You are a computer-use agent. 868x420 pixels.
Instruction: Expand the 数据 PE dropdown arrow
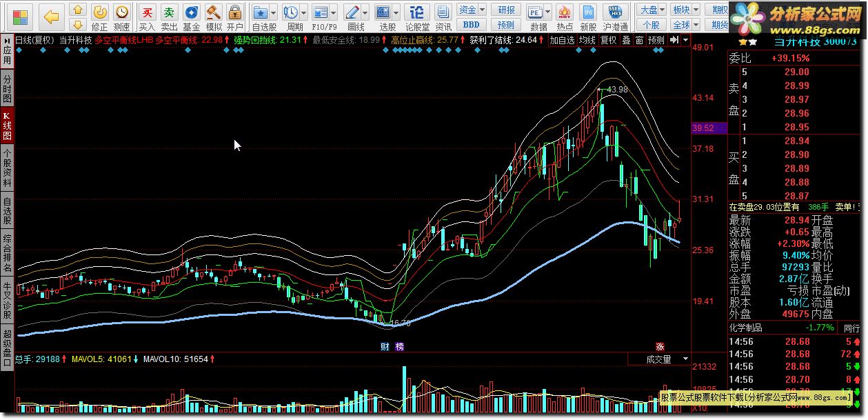pos(549,12)
